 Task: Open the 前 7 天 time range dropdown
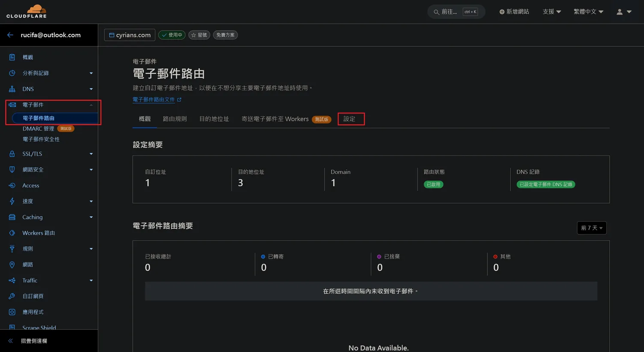point(592,228)
